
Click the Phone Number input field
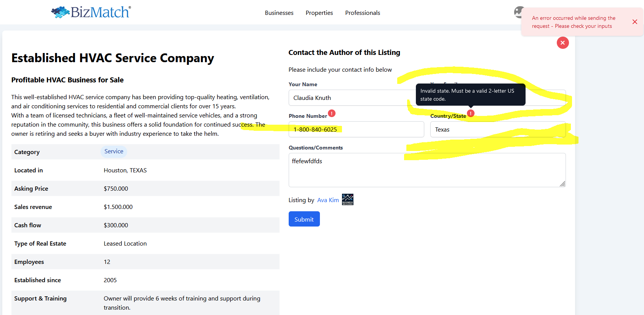tap(356, 130)
